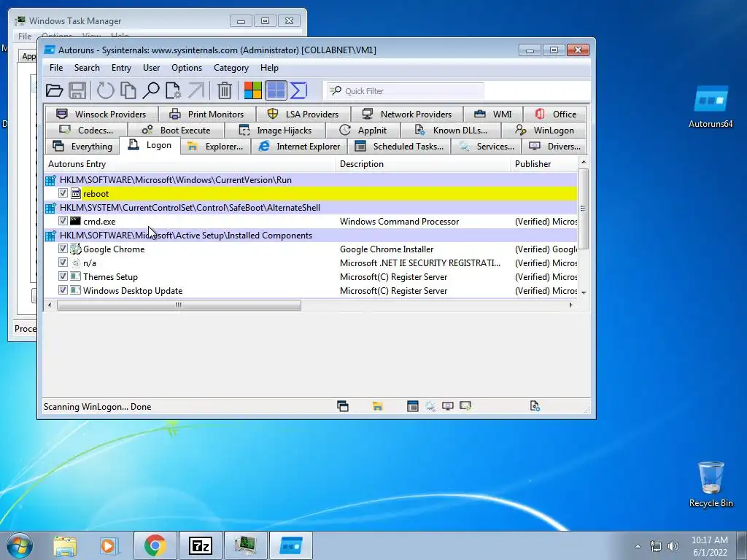
Task: Open Google Chrome from the taskbar
Action: pos(155,545)
